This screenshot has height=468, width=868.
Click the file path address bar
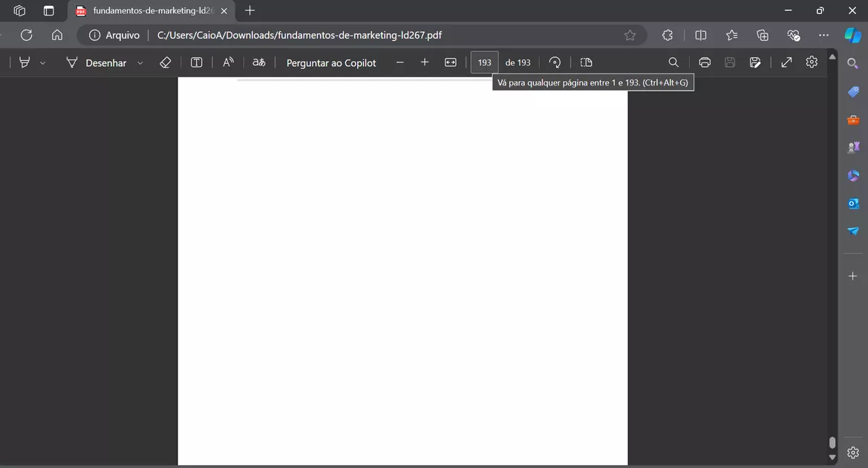(x=299, y=35)
